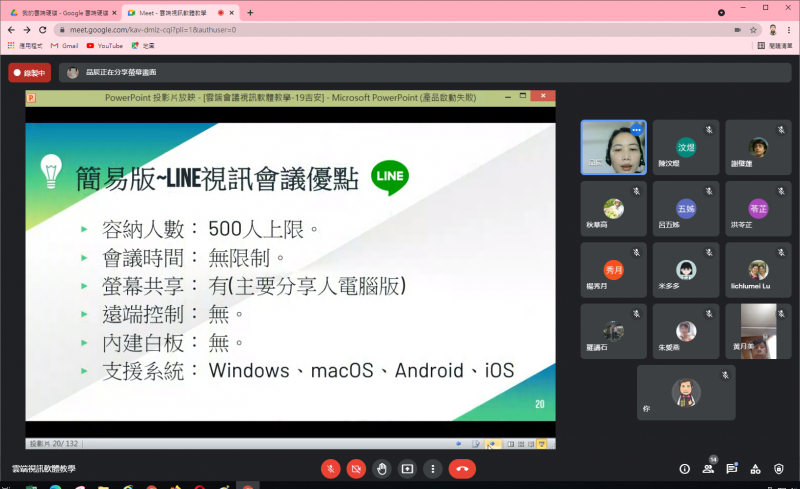Open the 應用程式 apps bookmark
Viewport: 800px width, 489px height.
[x=25, y=45]
